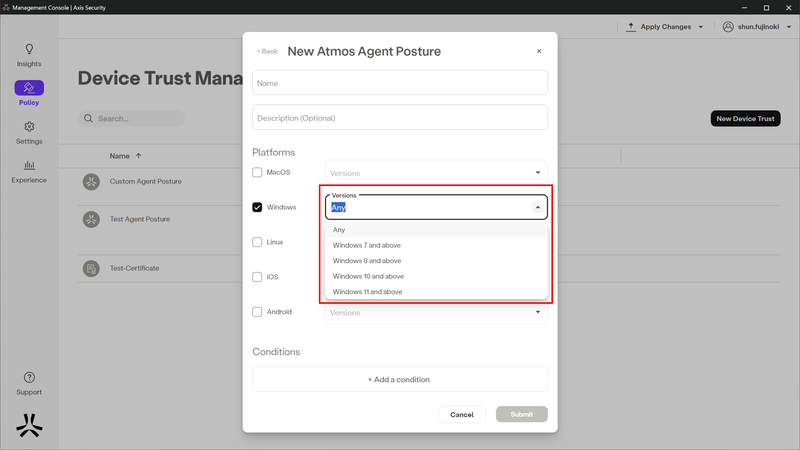This screenshot has width=800, height=450.
Task: Enable the Android platform checkbox
Action: (x=257, y=312)
